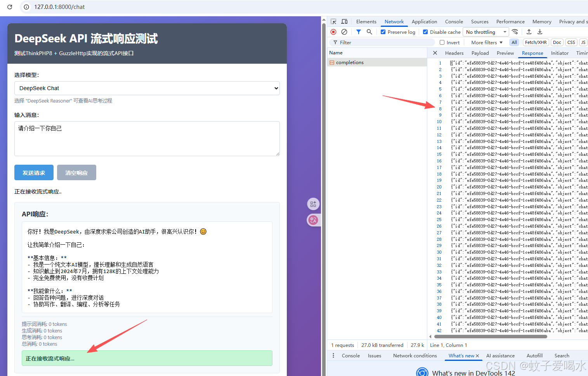The height and width of the screenshot is (376, 588).
Task: Click the 清空响应 clear button
Action: pos(76,172)
